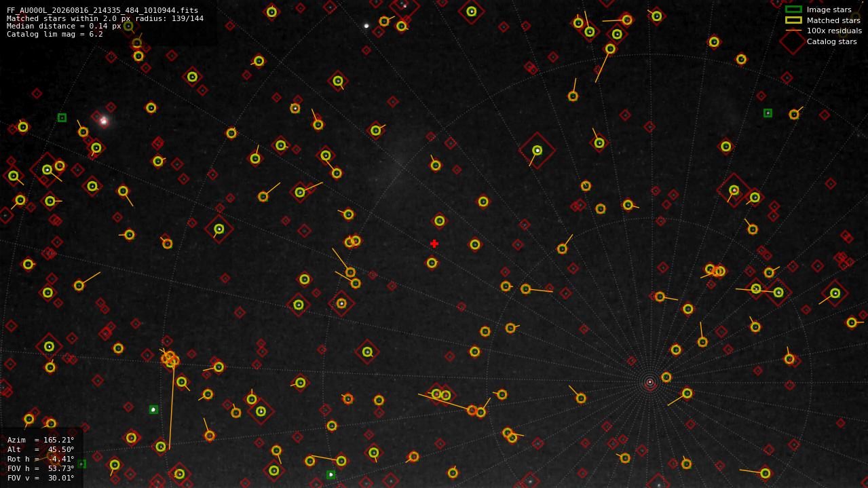Select the green image-star square below the legend
Viewport: 868px width, 488px height.
coord(768,113)
